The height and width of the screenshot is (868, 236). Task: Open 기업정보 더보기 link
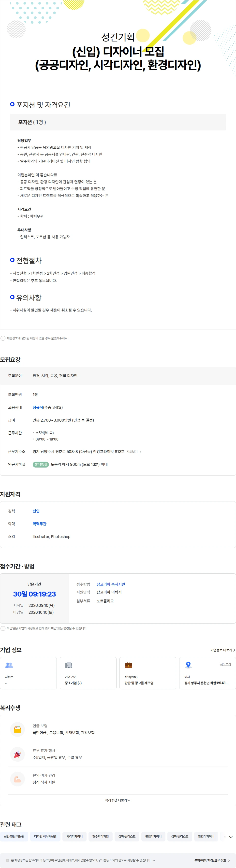222,650
